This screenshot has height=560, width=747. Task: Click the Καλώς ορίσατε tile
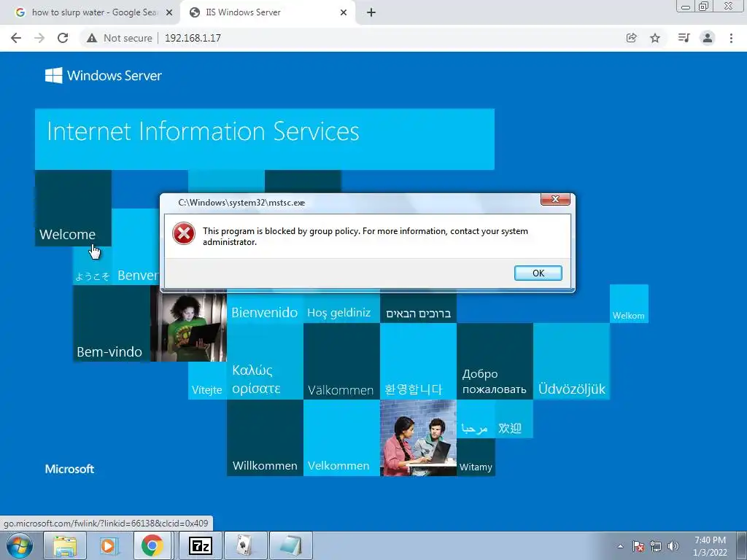point(265,362)
